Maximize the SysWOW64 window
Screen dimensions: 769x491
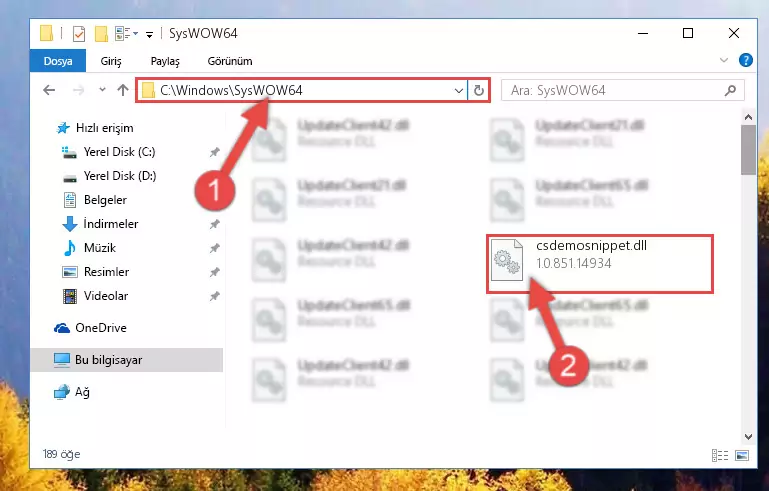[x=688, y=33]
